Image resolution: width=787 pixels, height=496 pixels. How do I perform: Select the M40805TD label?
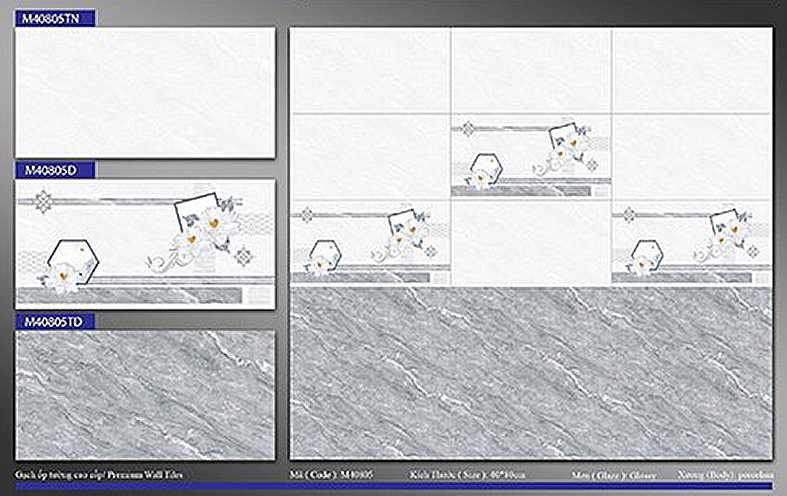tap(55, 321)
